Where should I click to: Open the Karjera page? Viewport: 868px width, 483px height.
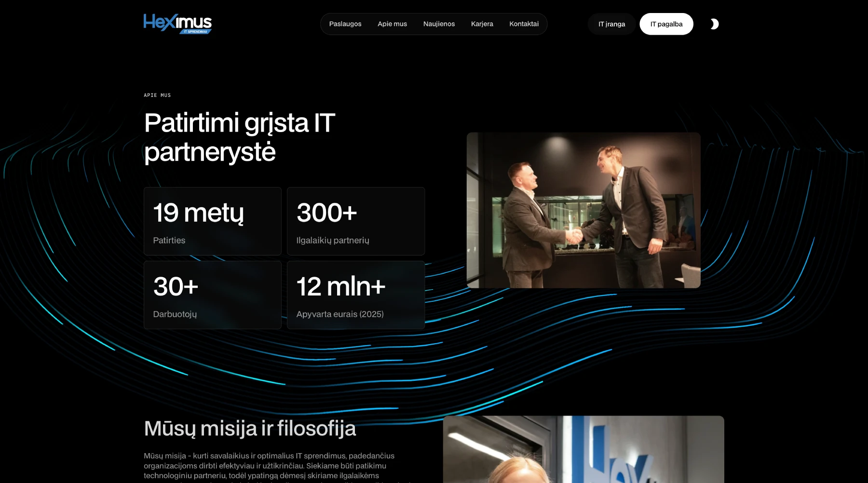482,24
